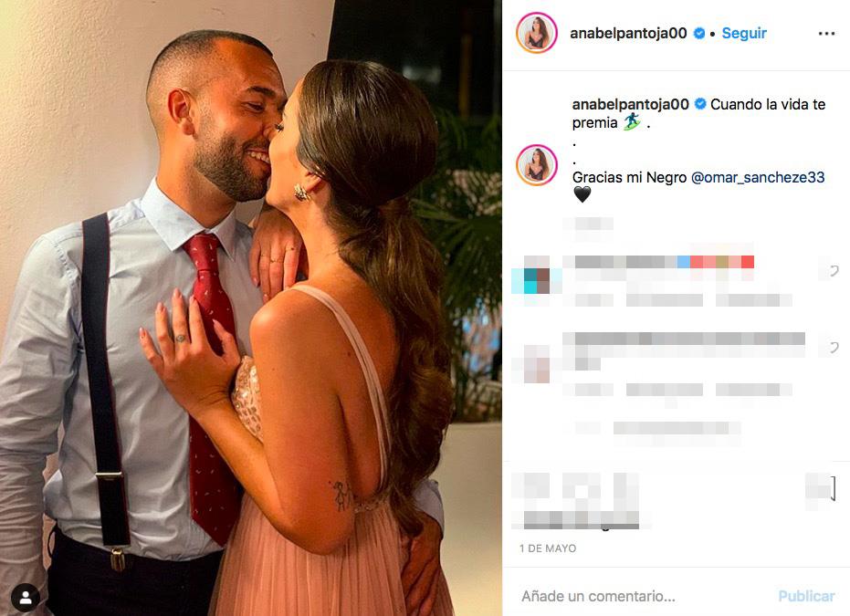Show tagged people icon on the photo
The height and width of the screenshot is (616, 850).
tap(26, 598)
